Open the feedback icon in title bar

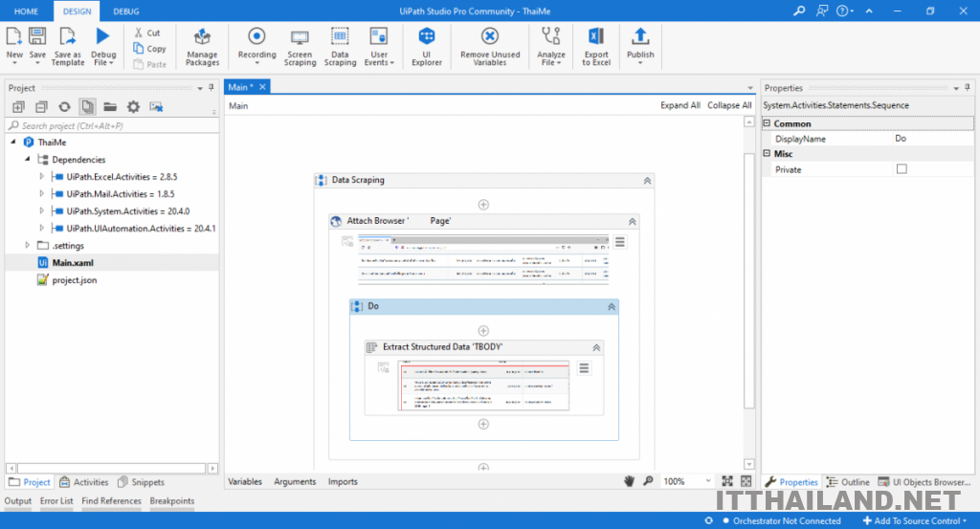point(822,11)
